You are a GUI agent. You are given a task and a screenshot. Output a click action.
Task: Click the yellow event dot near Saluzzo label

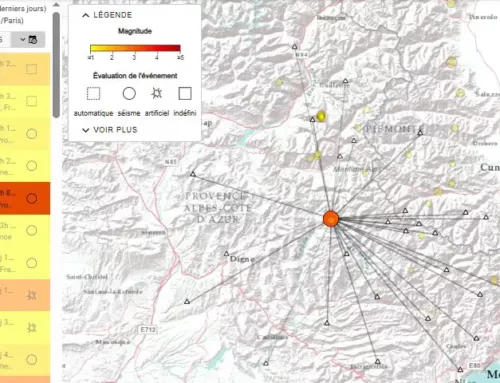[460, 93]
